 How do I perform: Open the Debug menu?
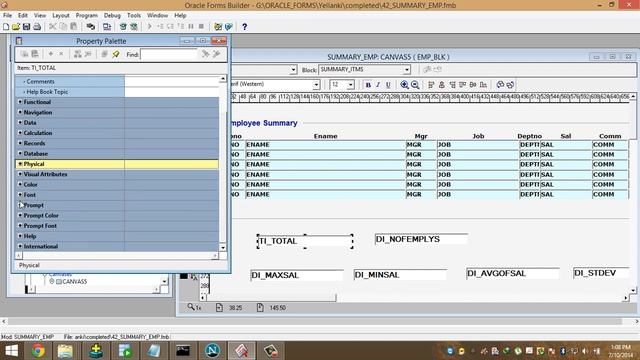click(x=112, y=15)
